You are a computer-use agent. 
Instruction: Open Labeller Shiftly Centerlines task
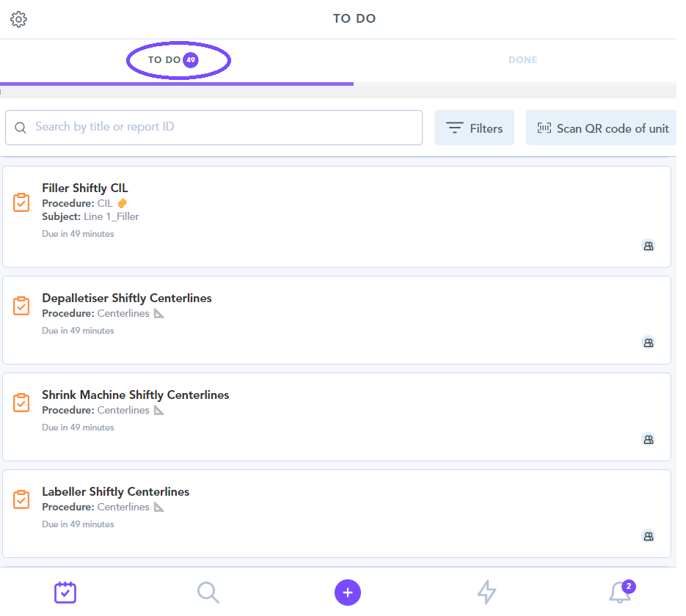pos(116,492)
